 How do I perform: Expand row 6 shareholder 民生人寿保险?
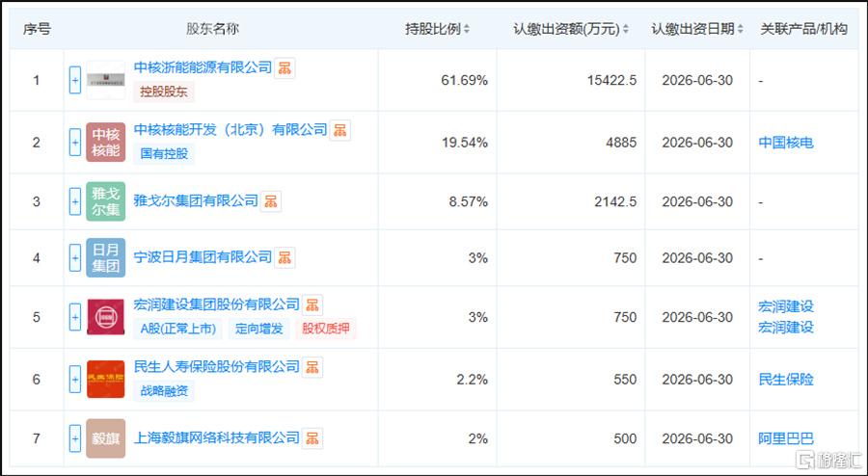[74, 380]
